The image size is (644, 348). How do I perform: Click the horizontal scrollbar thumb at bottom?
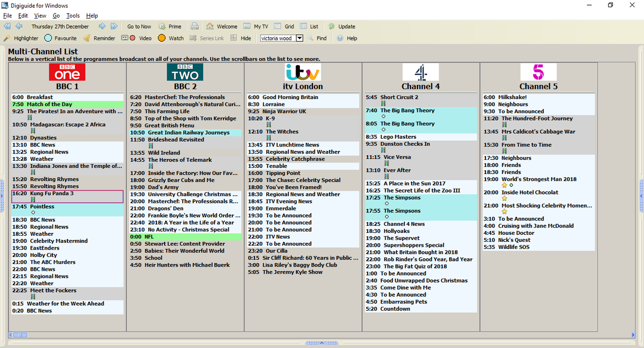click(x=20, y=335)
